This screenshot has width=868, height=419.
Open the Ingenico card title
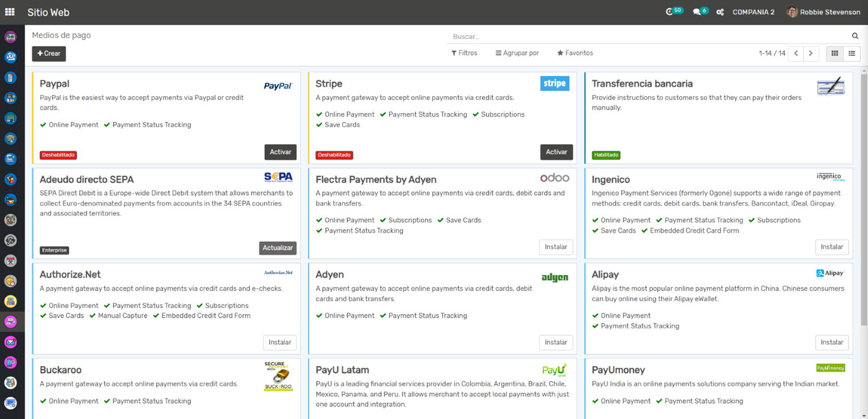pyautogui.click(x=611, y=179)
